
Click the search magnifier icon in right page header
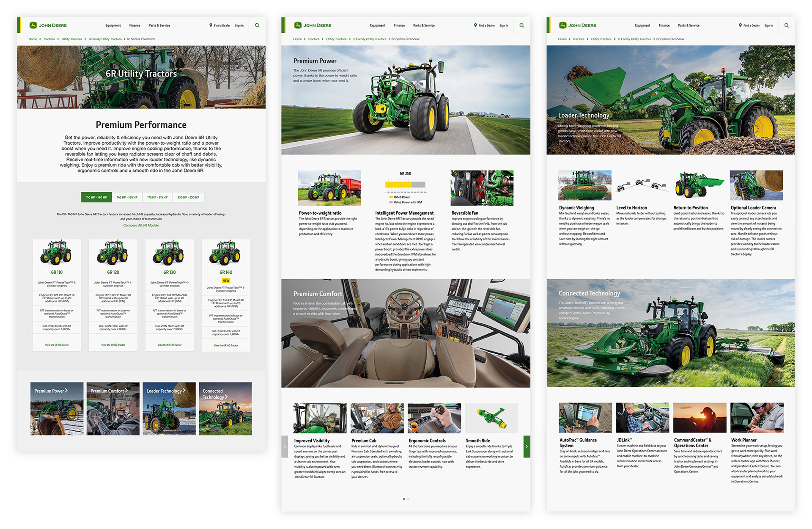point(786,25)
